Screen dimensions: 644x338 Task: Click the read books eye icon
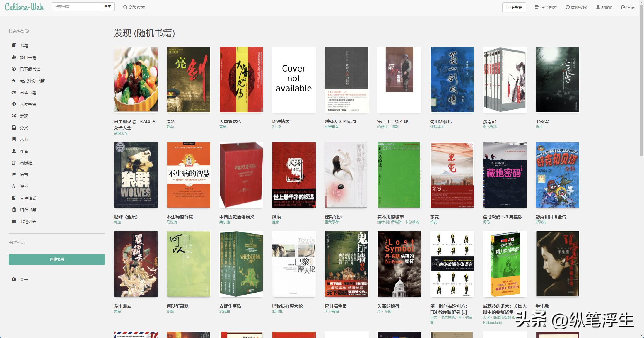[x=14, y=92]
